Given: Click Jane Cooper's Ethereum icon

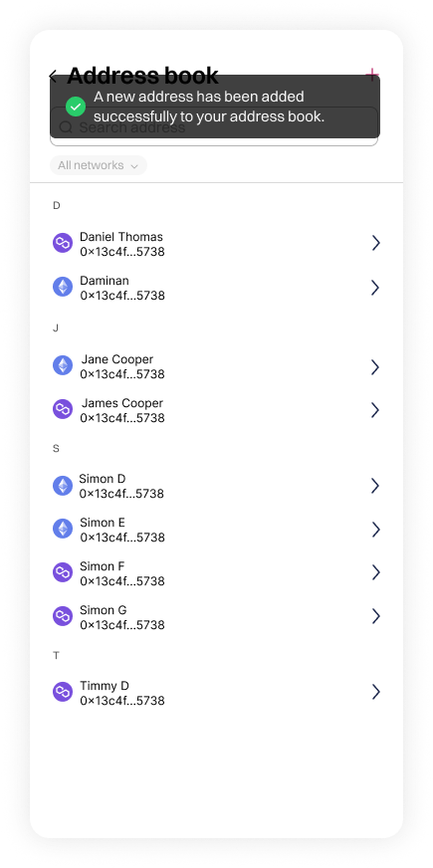Looking at the screenshot, I should (63, 365).
